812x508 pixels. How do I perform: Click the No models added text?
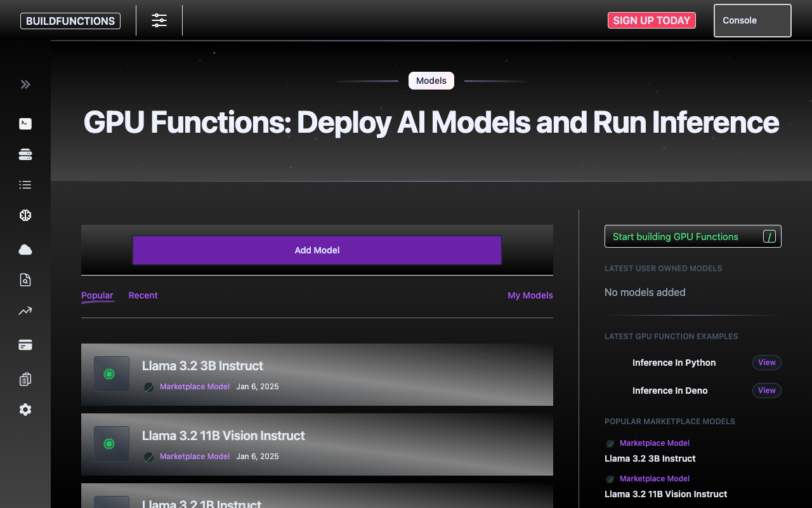[645, 292]
